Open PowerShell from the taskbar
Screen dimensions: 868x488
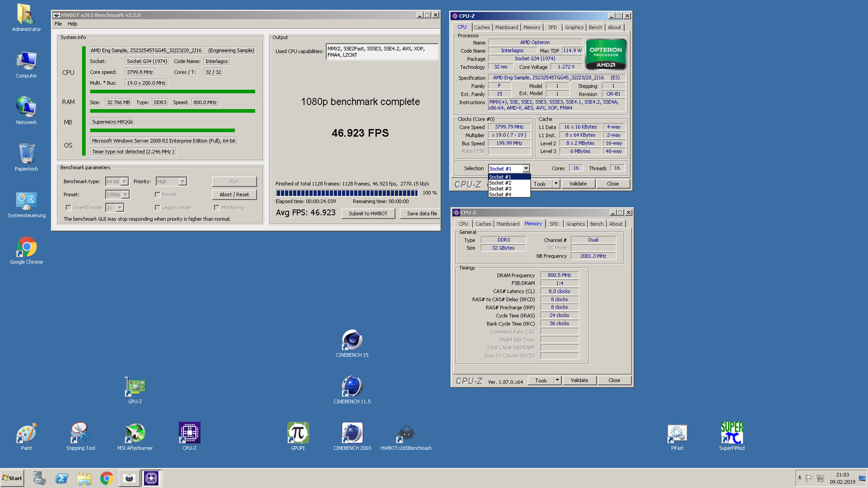click(61, 478)
